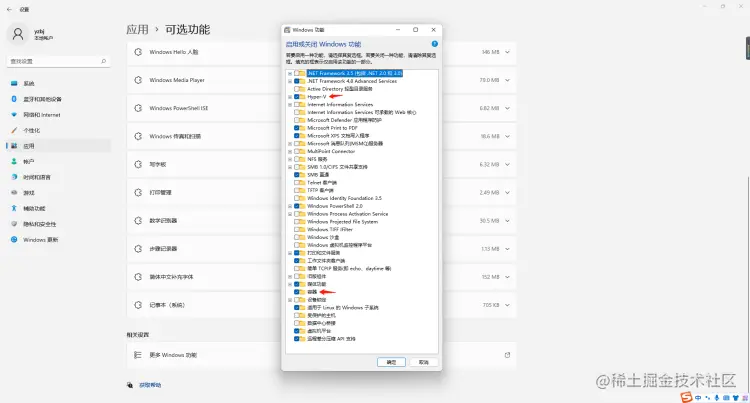750x403 pixels.
Task: Click the Windows 传真和扫描 list entry
Action: coord(321,136)
